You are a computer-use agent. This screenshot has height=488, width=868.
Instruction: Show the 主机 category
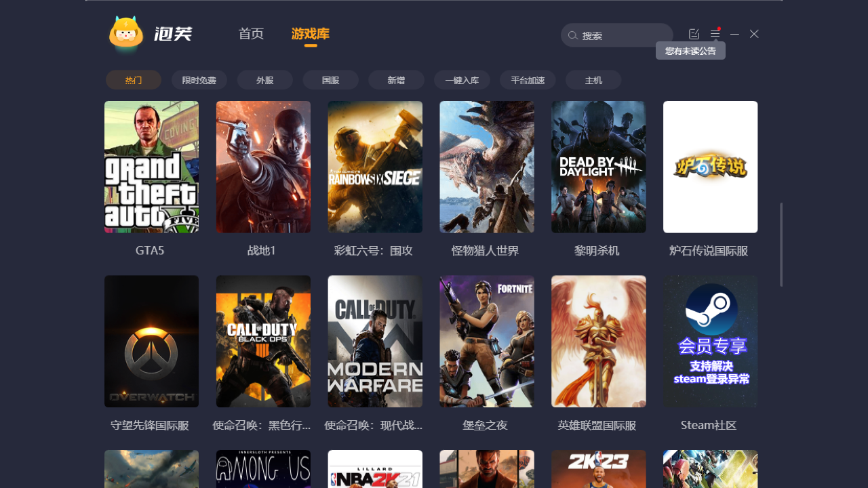[x=593, y=80]
